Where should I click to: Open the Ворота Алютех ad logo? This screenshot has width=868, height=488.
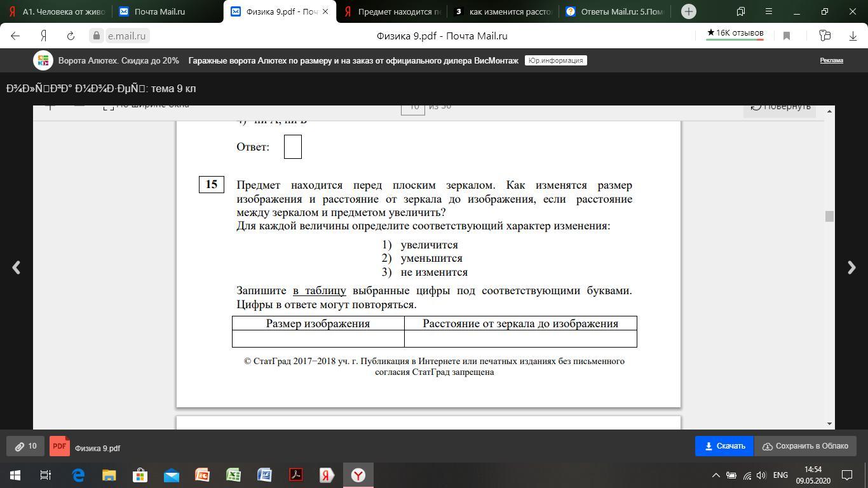[43, 60]
